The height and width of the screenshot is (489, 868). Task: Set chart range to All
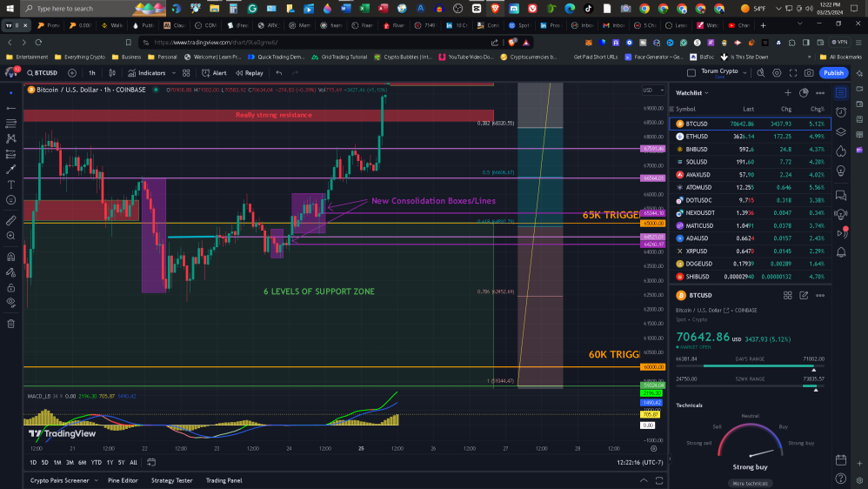[x=133, y=462]
